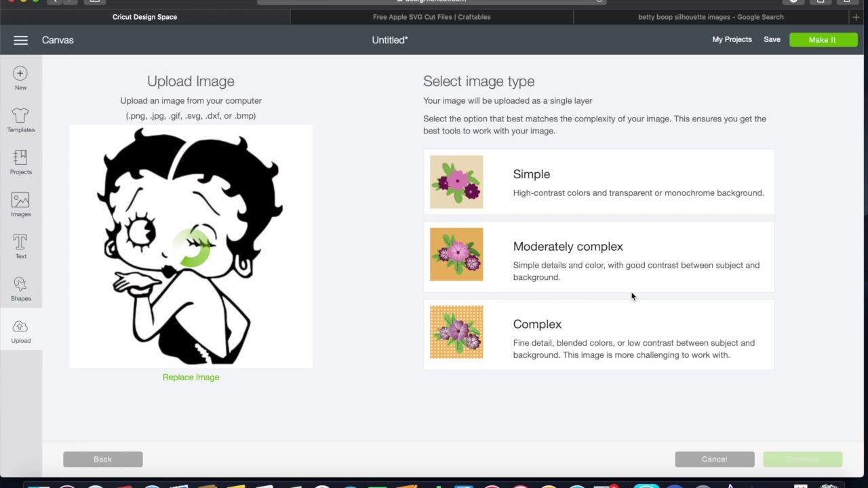Click the Complex flower thumbnail
This screenshot has height=488, width=868.
click(456, 332)
